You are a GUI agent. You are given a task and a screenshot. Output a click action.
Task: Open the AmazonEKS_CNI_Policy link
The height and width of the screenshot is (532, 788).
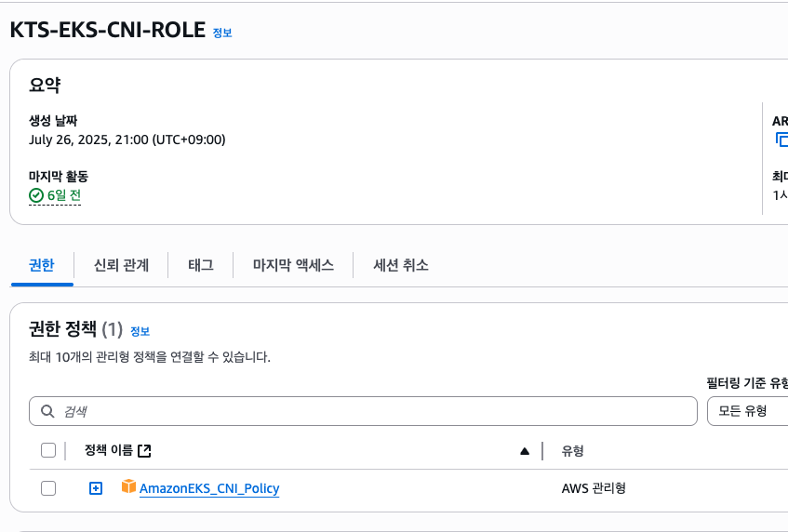click(209, 488)
